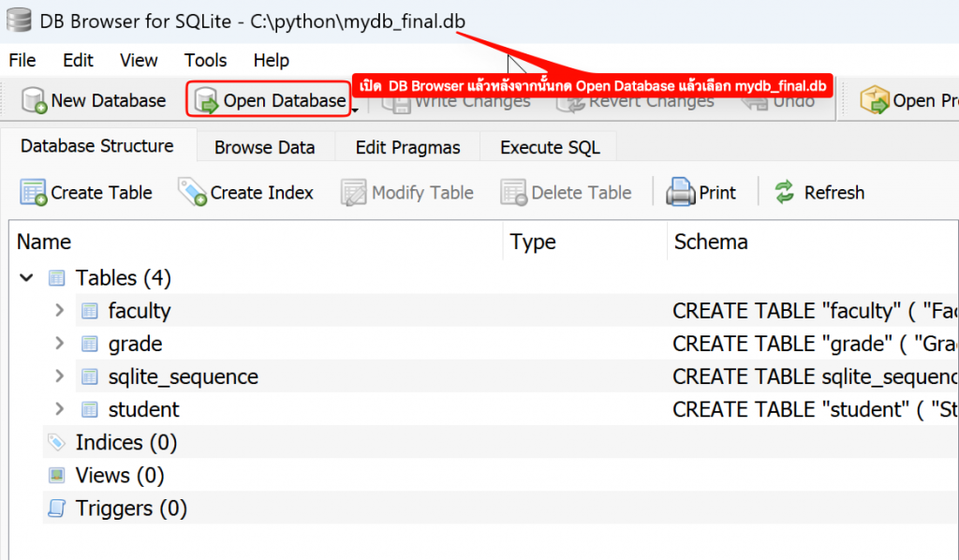The width and height of the screenshot is (959, 560).
Task: Open the Tools menu
Action: (205, 60)
